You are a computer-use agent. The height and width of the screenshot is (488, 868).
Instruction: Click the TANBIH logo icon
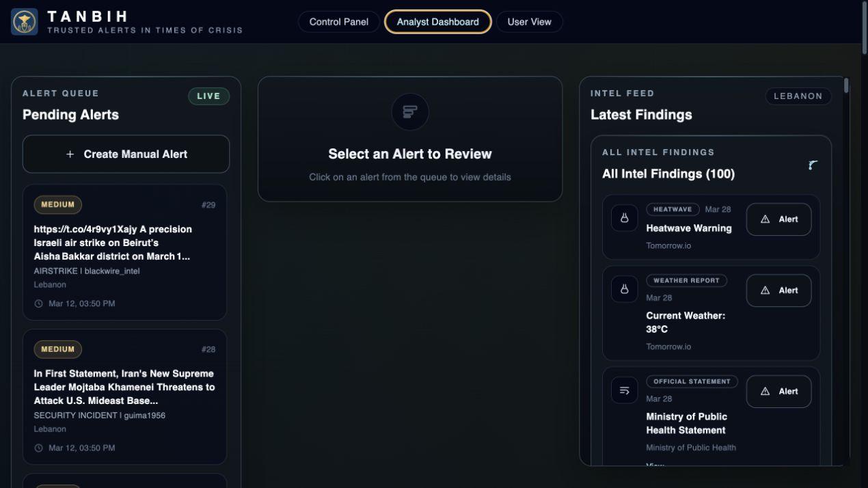pos(25,22)
